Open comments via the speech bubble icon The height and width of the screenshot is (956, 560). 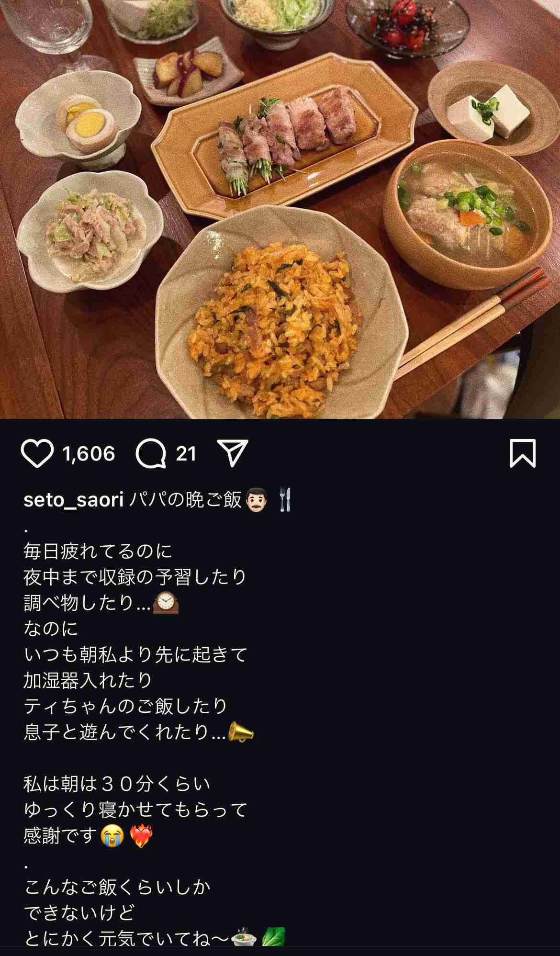coord(151,453)
